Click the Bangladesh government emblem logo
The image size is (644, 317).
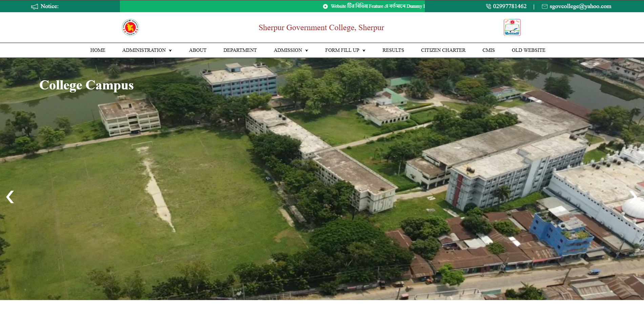pos(130,27)
